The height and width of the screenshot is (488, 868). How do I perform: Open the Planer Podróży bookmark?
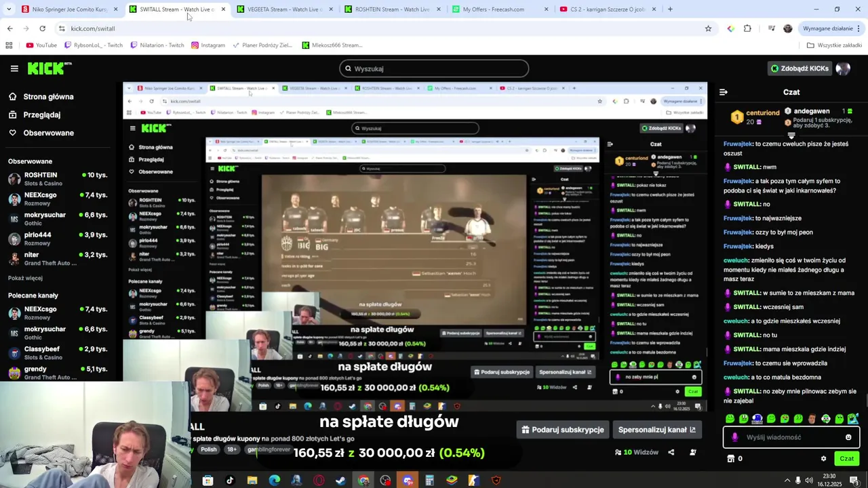pos(262,45)
